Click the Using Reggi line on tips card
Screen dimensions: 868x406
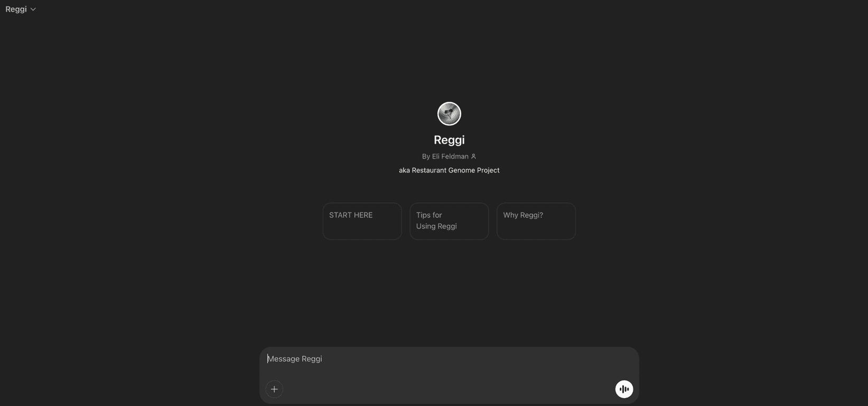pos(436,226)
